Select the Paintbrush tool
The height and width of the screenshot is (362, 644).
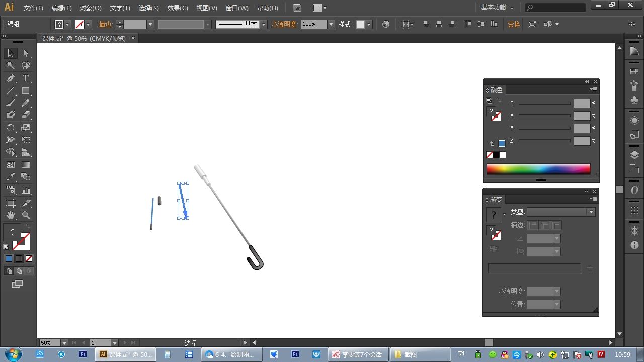(x=11, y=103)
